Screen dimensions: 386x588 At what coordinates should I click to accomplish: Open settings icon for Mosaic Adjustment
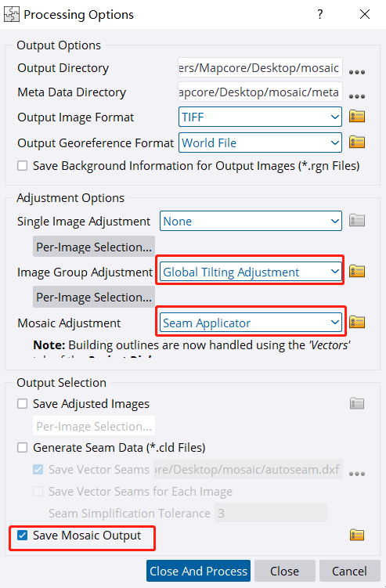[x=357, y=322]
